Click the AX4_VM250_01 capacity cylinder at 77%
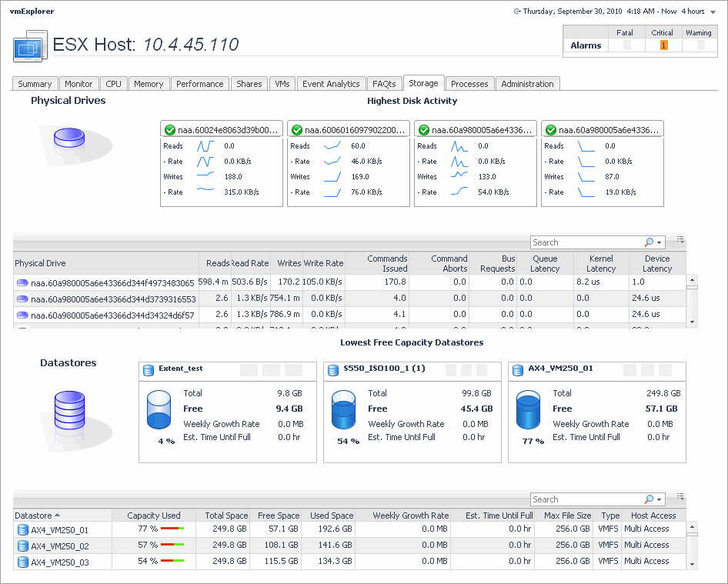Viewport: 728px width, 584px height. (x=528, y=409)
